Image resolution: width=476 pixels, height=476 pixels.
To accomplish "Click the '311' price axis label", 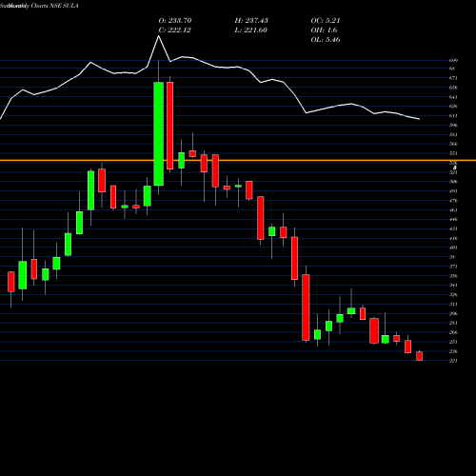I will tap(453, 305).
